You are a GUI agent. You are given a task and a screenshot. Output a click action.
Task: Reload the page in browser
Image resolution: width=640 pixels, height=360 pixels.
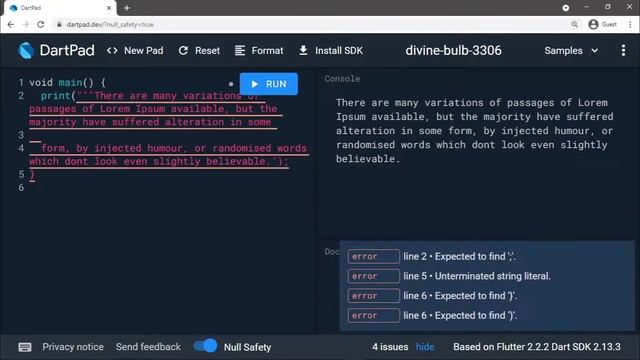pyautogui.click(x=40, y=24)
